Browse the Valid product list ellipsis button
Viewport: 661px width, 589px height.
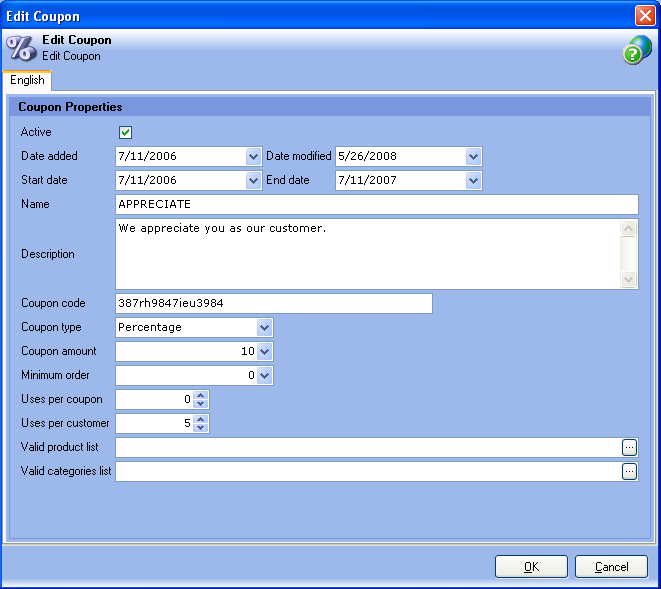(x=629, y=447)
